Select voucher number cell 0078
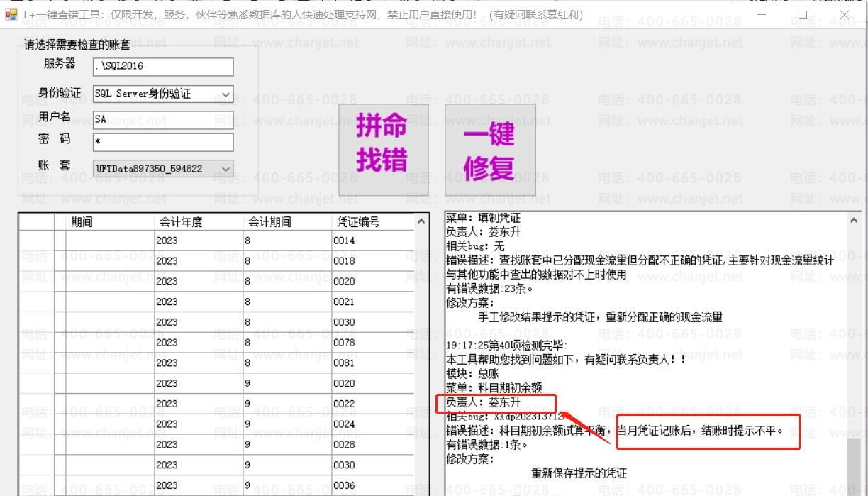The height and width of the screenshot is (496, 868). pyautogui.click(x=372, y=343)
